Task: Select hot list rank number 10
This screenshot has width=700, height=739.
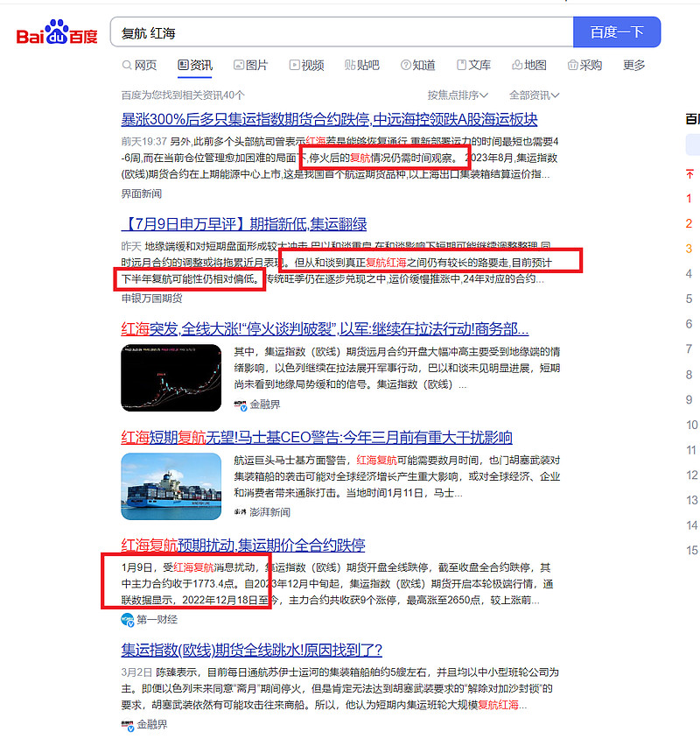Action: coord(691,425)
